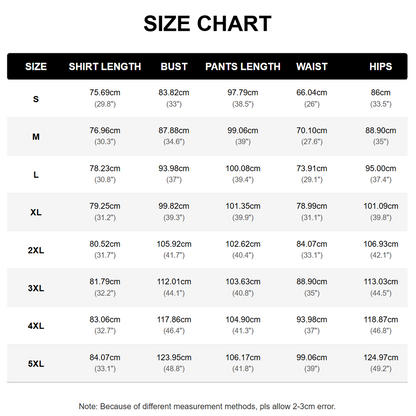Screen dimensions: 416x416
Task: Click the measurement error note text
Action: 207,406
